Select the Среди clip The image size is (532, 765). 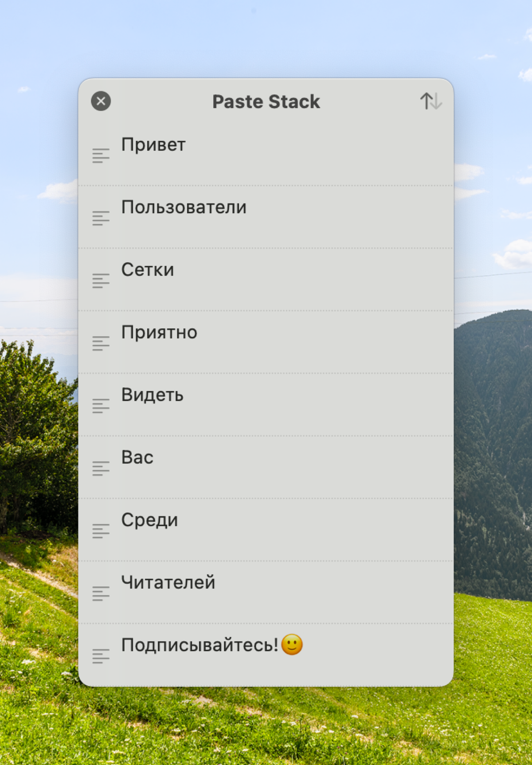coord(266,530)
